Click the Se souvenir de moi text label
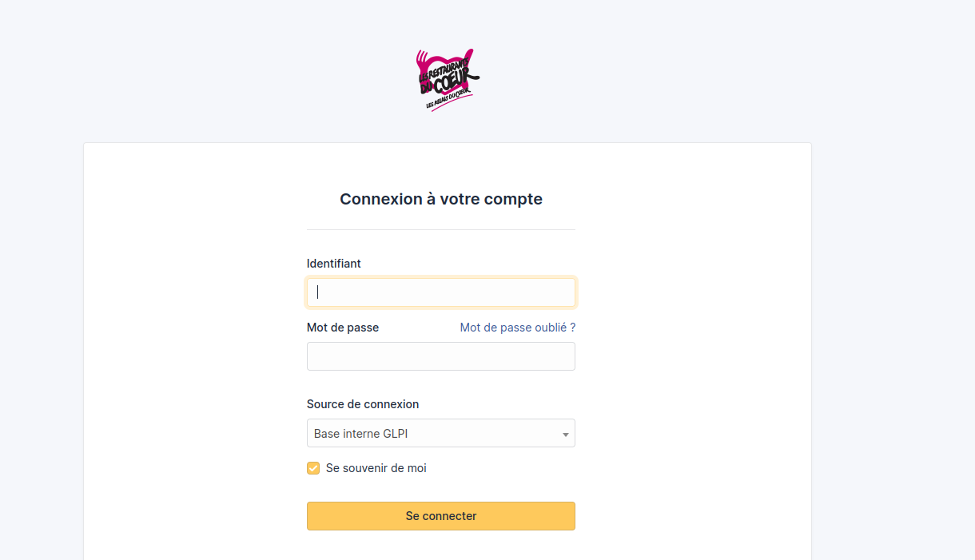Image resolution: width=975 pixels, height=560 pixels. pyautogui.click(x=376, y=468)
